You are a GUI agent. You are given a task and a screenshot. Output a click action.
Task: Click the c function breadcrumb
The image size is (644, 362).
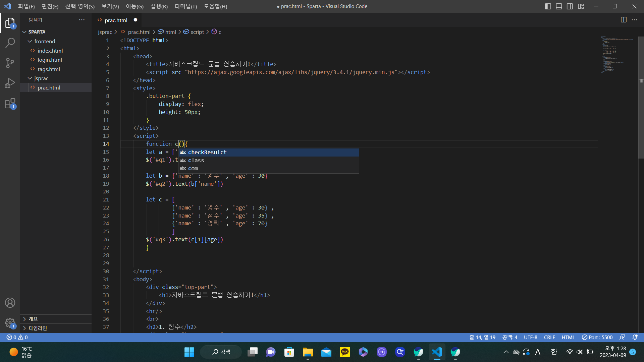216,32
